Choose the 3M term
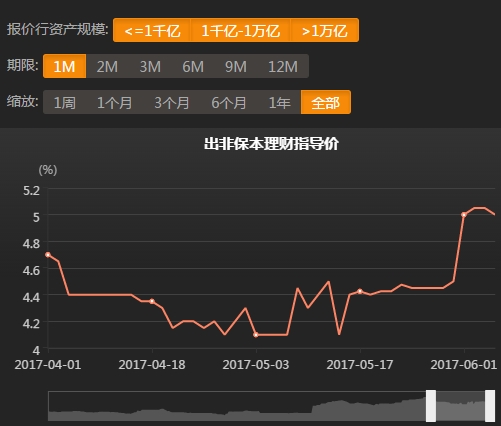 click(x=150, y=66)
